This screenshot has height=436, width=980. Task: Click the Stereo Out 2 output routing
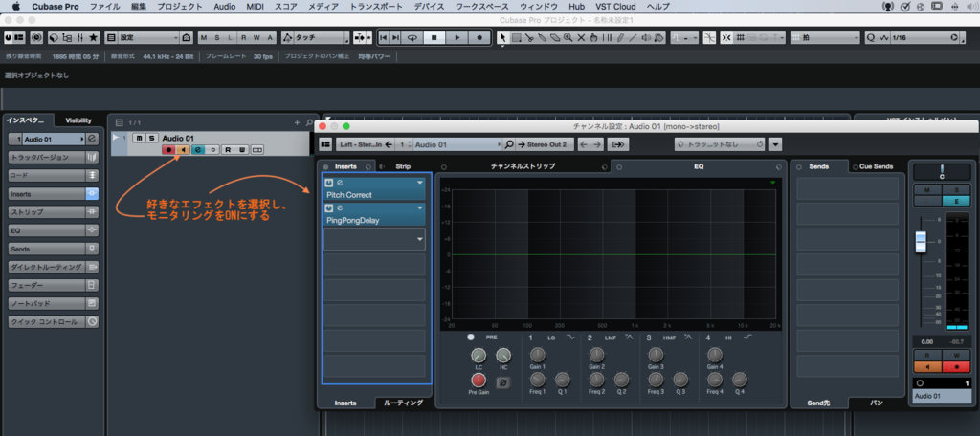[545, 144]
